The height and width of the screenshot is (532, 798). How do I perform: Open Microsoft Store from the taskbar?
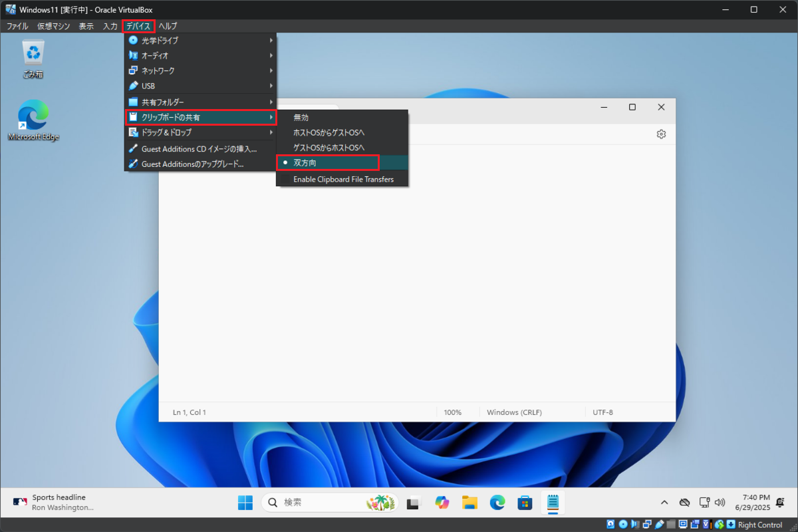tap(525, 503)
